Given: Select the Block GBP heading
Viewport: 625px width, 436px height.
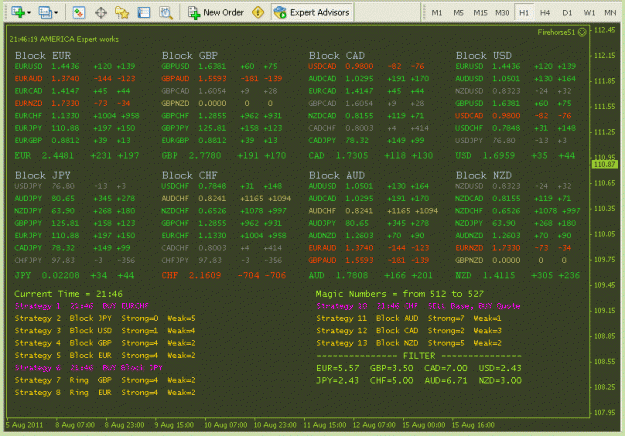Looking at the screenshot, I should tap(190, 55).
